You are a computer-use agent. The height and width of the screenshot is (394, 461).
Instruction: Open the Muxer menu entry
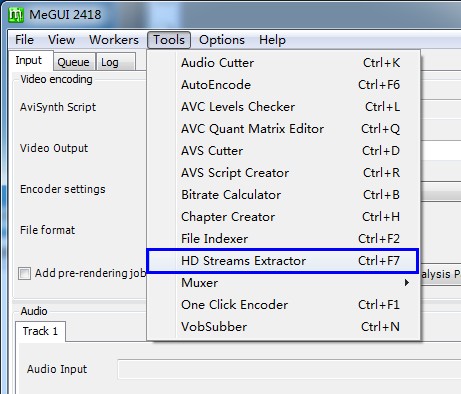283,283
